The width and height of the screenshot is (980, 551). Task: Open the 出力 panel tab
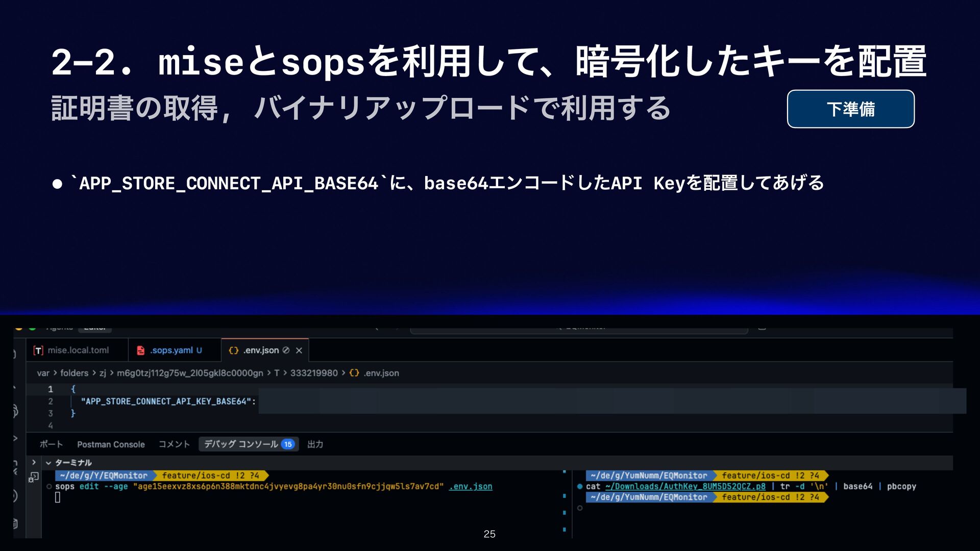[315, 444]
